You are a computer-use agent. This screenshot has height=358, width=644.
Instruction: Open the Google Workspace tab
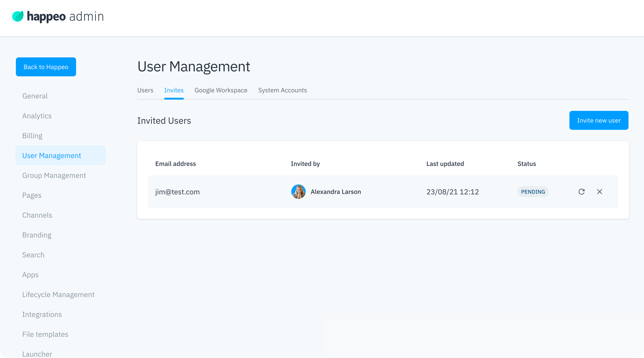pos(221,90)
